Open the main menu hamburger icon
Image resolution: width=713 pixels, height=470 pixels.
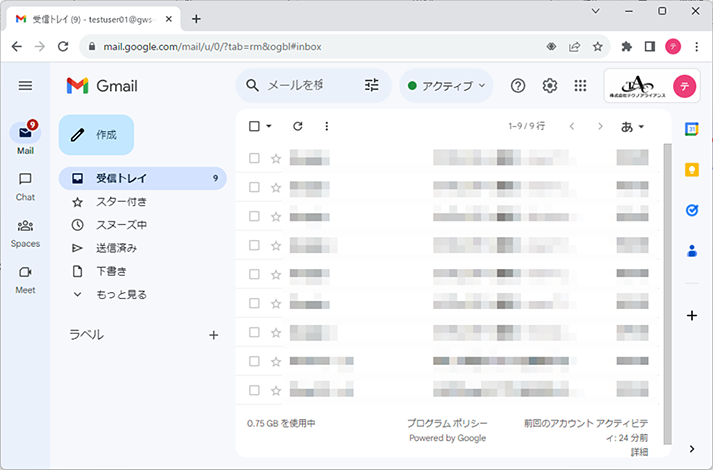pos(25,85)
